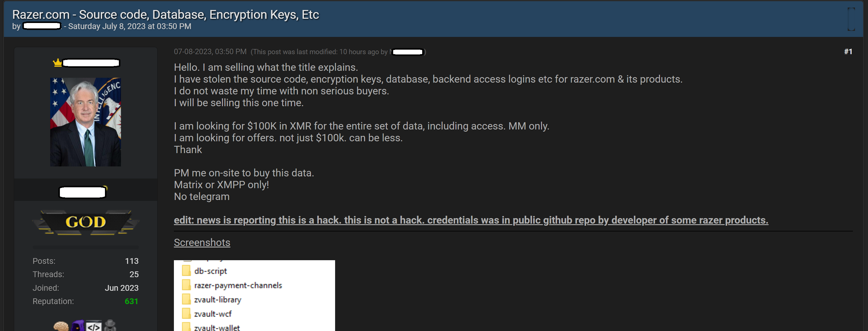Click the rounded toggle in thread header
Viewport: 868px width, 331px height.
pos(851,19)
